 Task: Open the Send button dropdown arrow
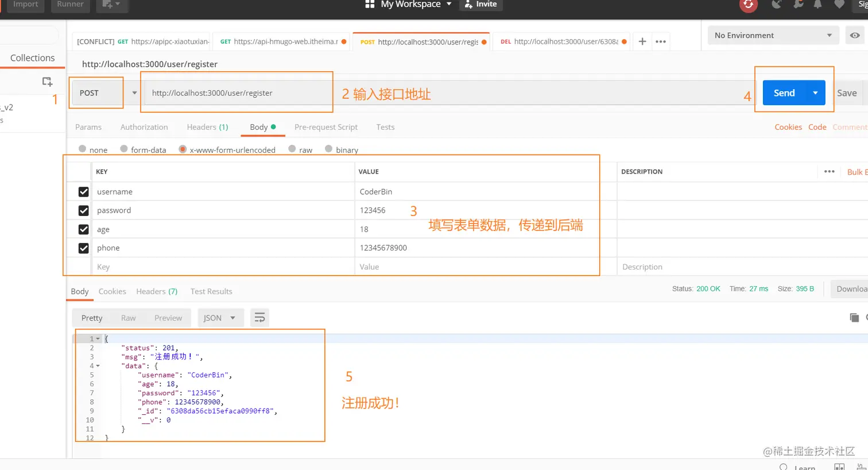tap(815, 93)
